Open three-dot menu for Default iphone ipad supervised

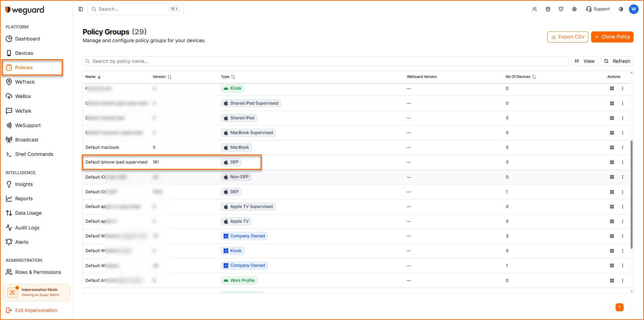coord(623,162)
